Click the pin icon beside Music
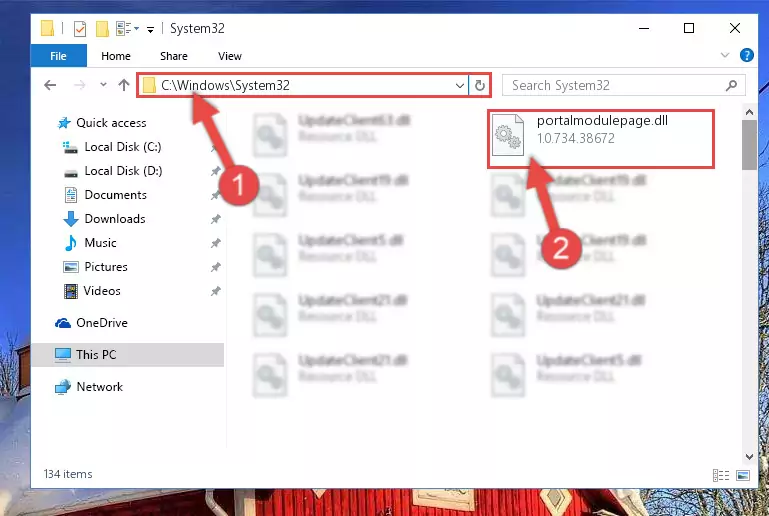The image size is (769, 516). pyautogui.click(x=215, y=243)
